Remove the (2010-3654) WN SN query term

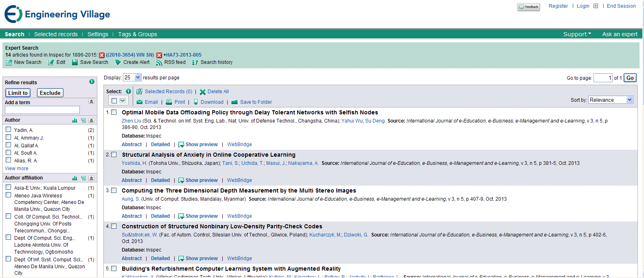tap(102, 55)
